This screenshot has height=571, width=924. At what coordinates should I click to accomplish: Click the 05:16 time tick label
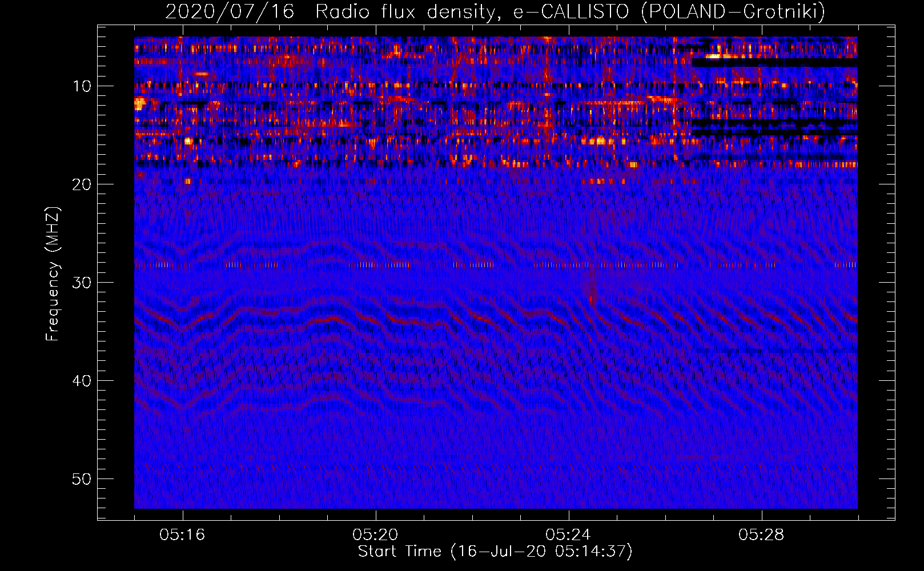pos(183,535)
